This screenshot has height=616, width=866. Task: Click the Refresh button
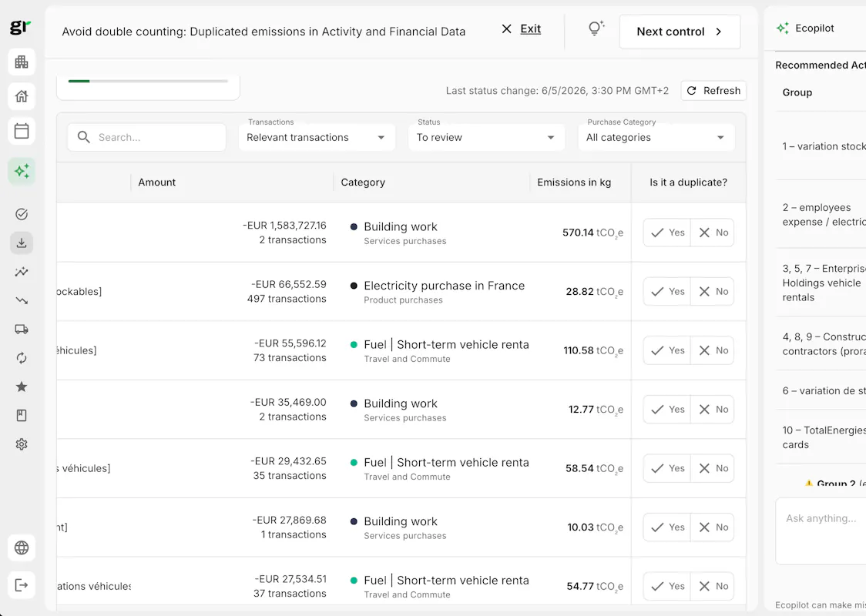coord(713,91)
